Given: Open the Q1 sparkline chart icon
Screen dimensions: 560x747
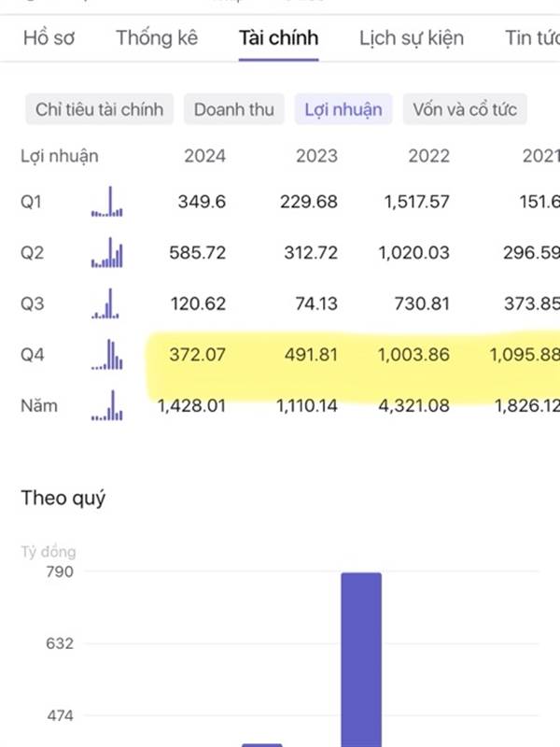Looking at the screenshot, I should [107, 202].
